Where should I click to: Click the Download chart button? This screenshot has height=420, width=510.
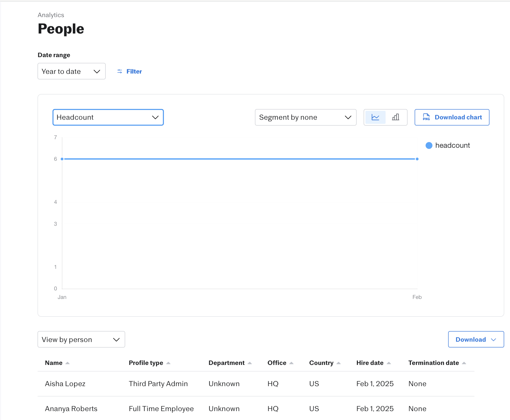tap(452, 117)
